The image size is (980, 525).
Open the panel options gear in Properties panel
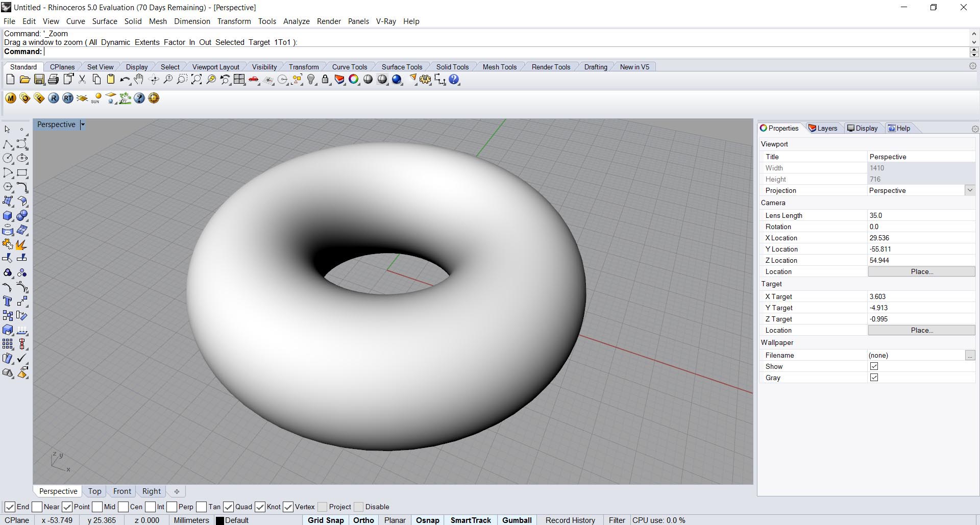pos(974,129)
